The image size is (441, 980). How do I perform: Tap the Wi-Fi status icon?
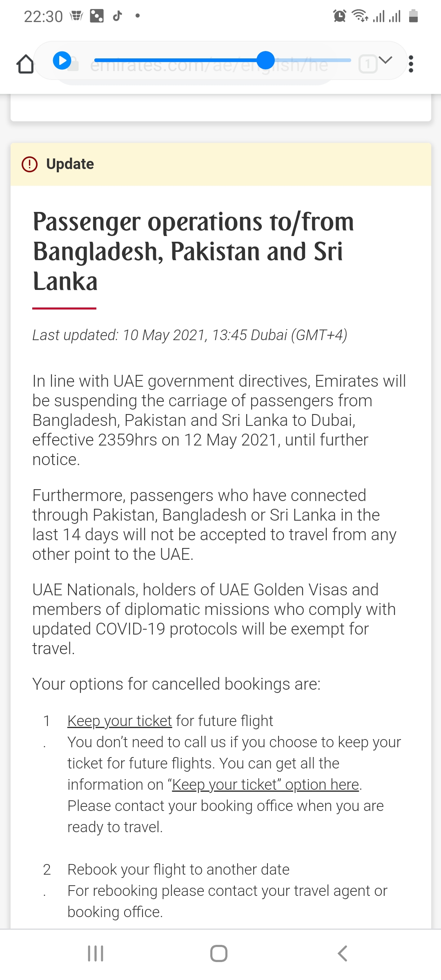[360, 16]
